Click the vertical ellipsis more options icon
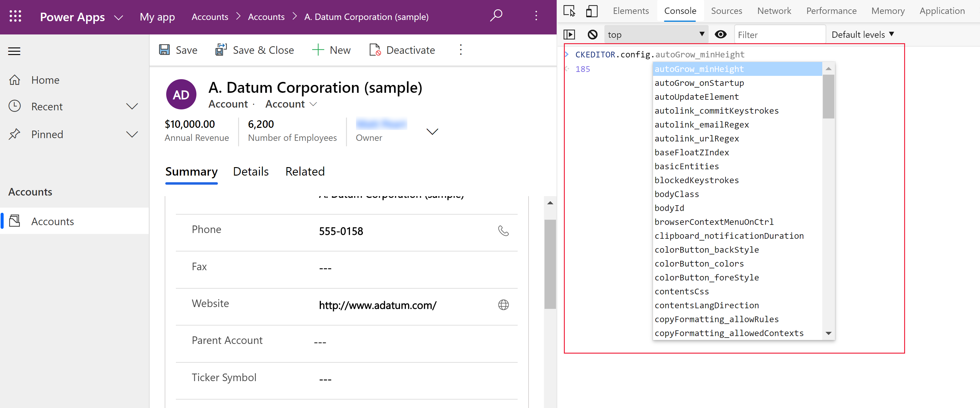Image resolution: width=980 pixels, height=408 pixels. tap(461, 50)
